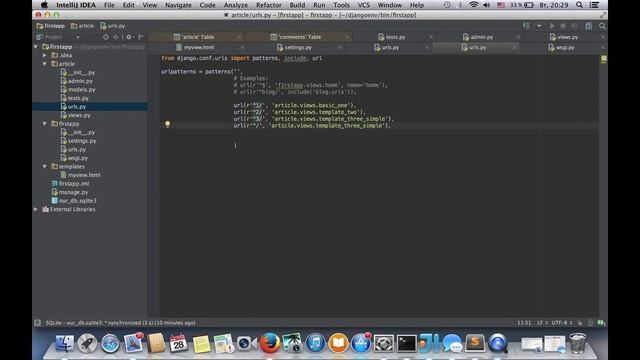Toggle tool window buttons in the status bar corner

pyautogui.click(x=38, y=323)
